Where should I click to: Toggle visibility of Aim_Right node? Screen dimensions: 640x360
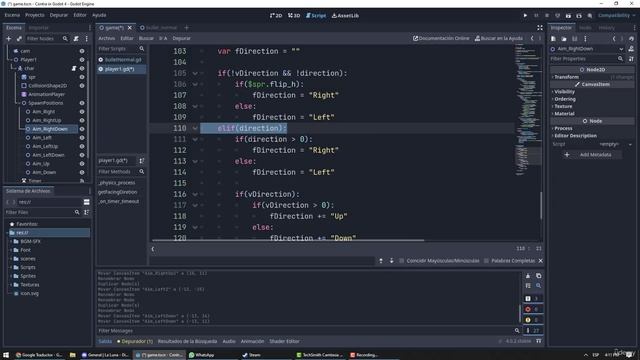point(82,112)
